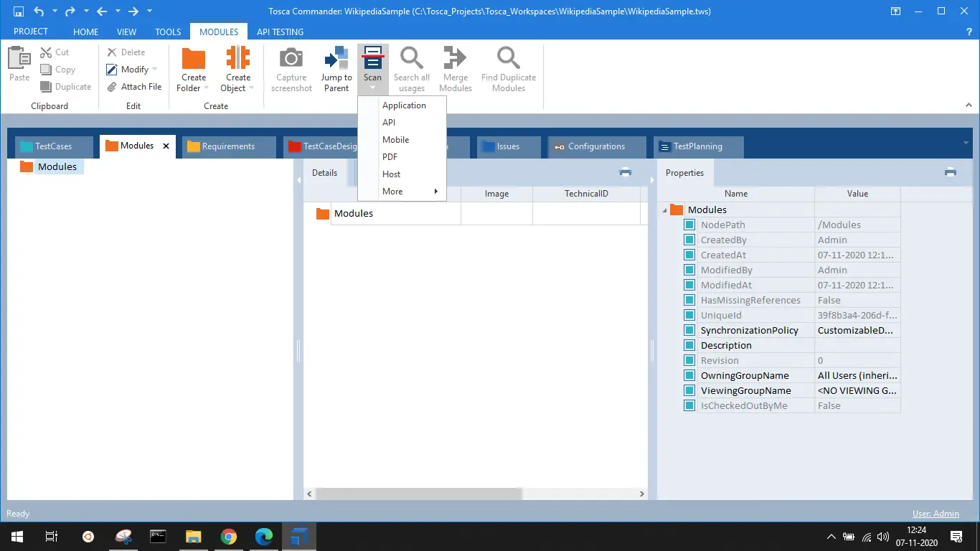Click the User: Admin link

click(x=935, y=514)
